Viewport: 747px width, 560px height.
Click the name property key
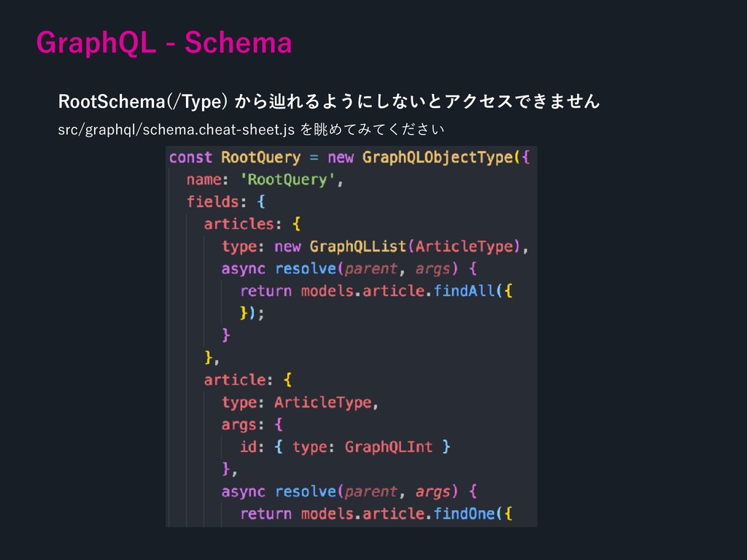click(x=204, y=179)
